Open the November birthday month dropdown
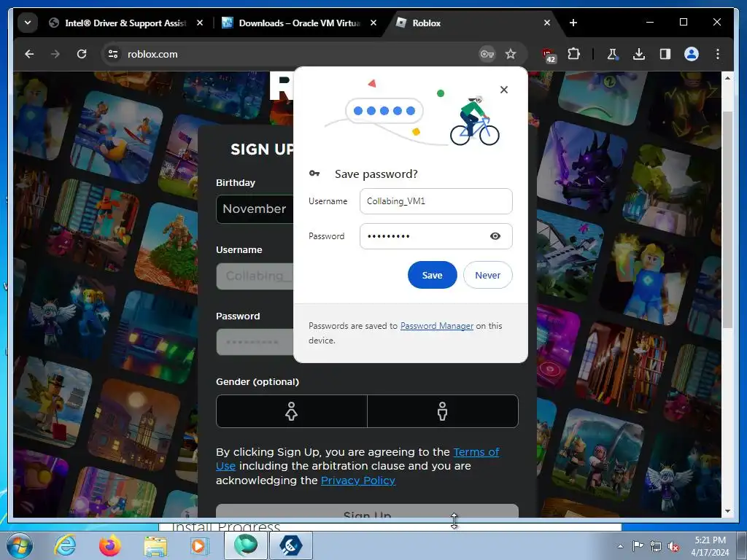This screenshot has height=560, width=747. coord(255,209)
